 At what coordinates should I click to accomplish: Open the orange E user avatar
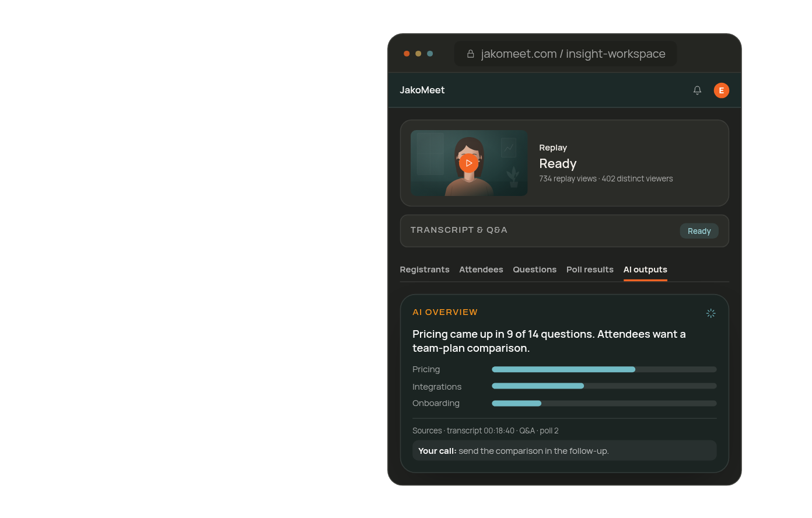click(x=722, y=90)
